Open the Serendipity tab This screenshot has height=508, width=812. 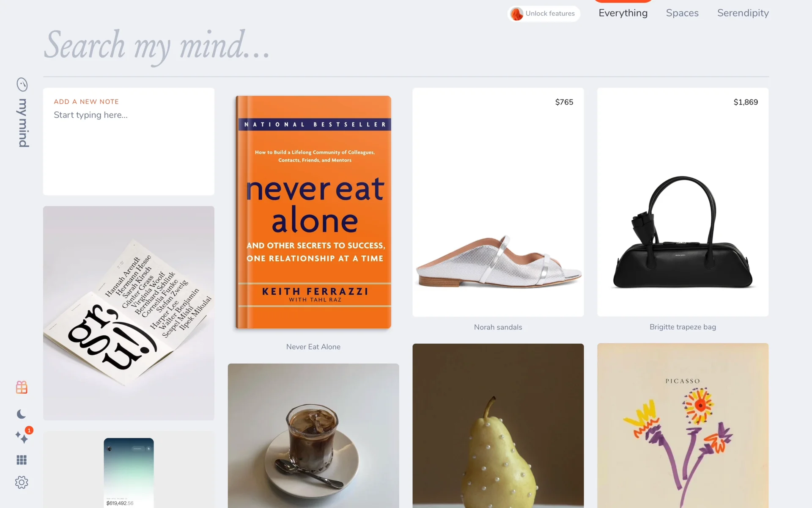point(743,13)
